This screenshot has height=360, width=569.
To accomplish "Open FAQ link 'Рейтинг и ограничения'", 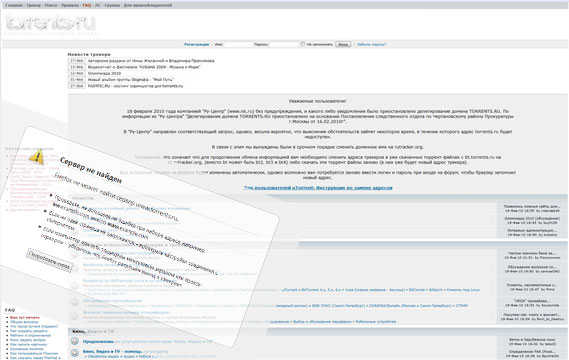I will [x=30, y=335].
